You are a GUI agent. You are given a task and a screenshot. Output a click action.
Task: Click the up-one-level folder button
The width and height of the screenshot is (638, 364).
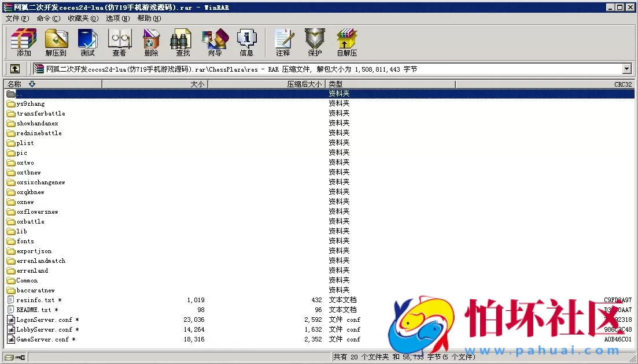(x=14, y=68)
